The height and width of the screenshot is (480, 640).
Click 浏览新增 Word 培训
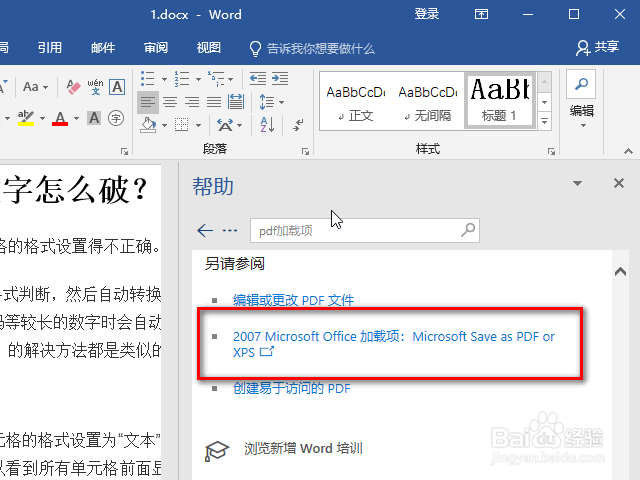click(x=303, y=448)
